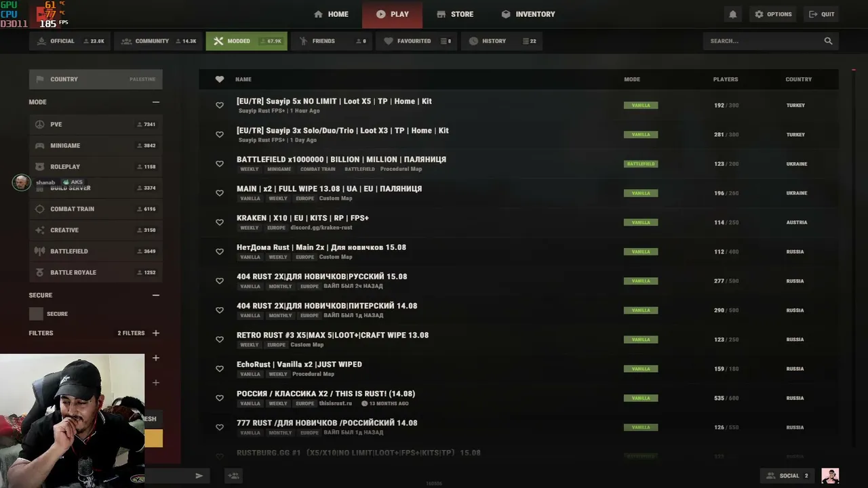Select the 777 RUST server name
This screenshot has width=868, height=488.
tap(327, 423)
